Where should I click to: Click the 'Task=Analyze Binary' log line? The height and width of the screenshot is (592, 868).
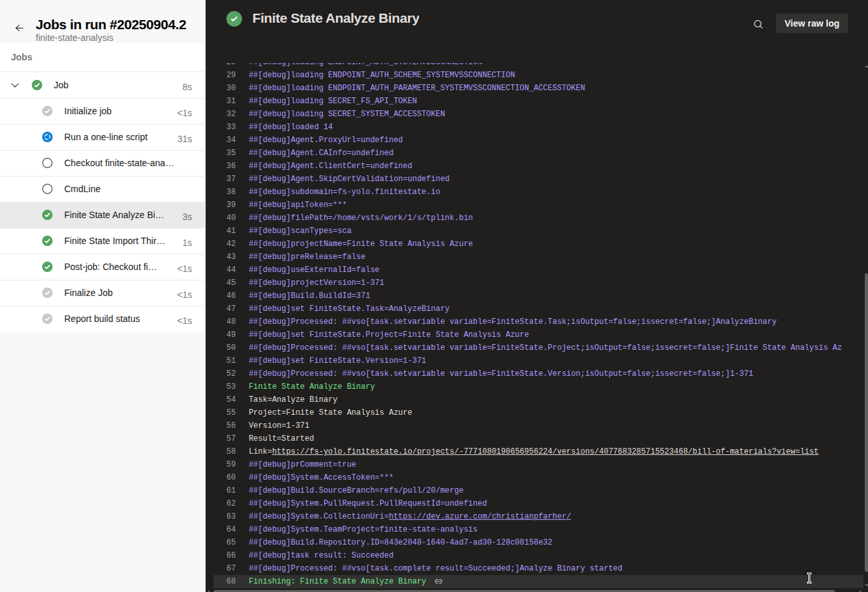coord(293,399)
